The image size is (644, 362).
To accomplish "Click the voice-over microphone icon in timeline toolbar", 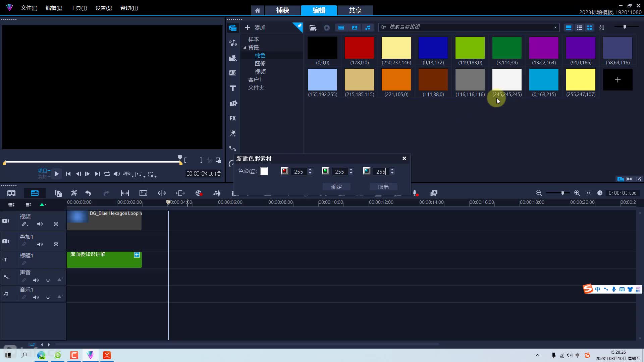I will pos(415,193).
